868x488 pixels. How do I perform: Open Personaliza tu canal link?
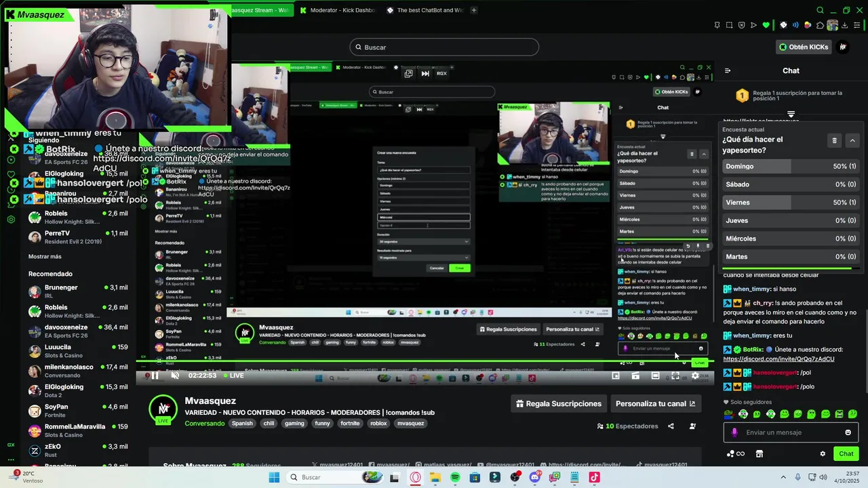click(655, 404)
